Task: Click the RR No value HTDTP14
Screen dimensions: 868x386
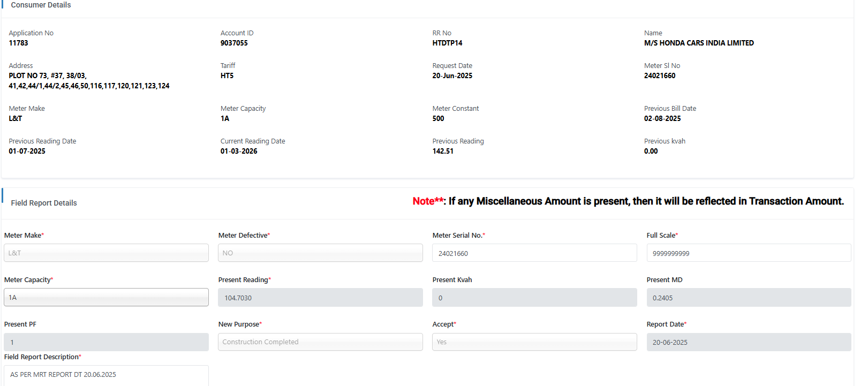Action: tap(447, 43)
